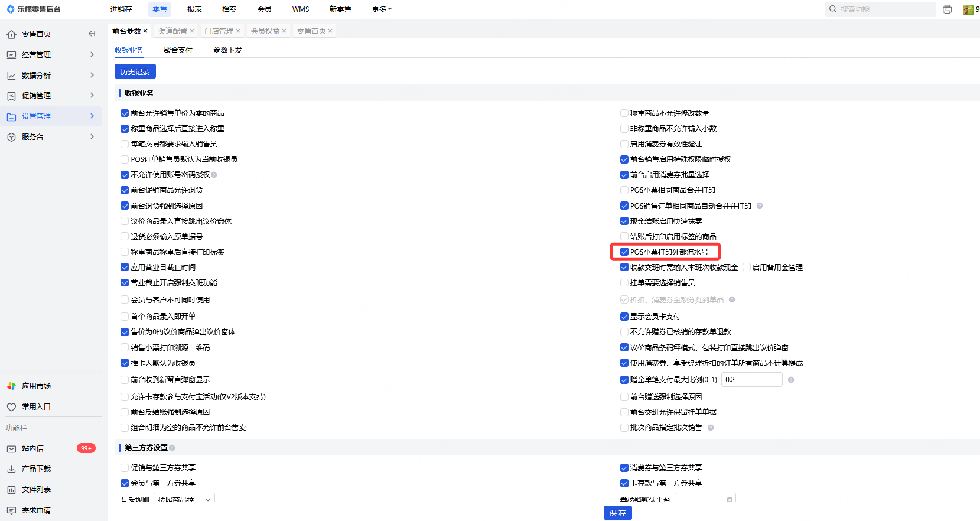Close the 渠道配置 tab
This screenshot has width=980, height=521.
(192, 31)
